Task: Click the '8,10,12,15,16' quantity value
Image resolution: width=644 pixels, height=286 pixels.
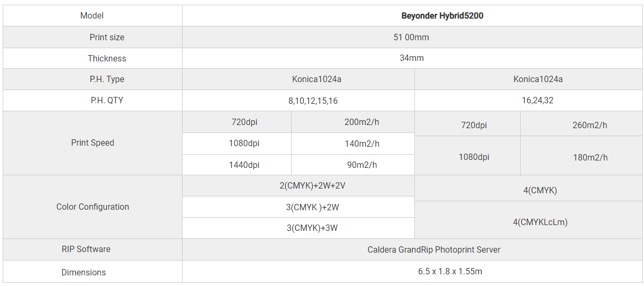Action: pos(313,101)
